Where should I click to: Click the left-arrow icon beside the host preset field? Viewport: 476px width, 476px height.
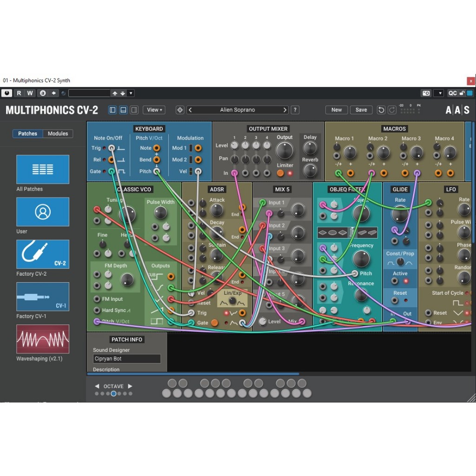54,93
